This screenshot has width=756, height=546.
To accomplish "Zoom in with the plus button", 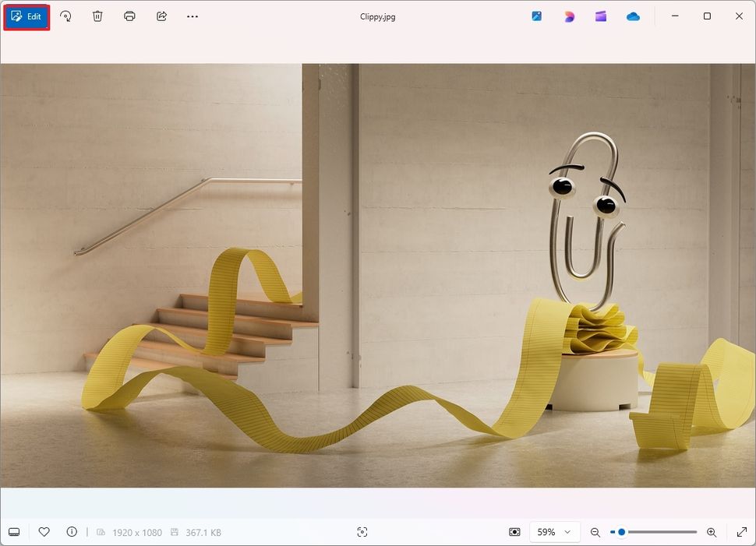I will (712, 532).
